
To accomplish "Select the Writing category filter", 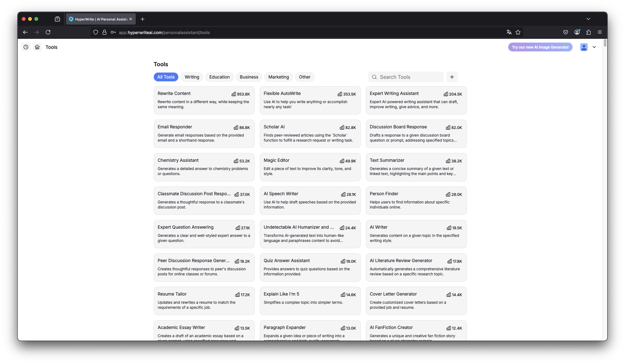I will pos(192,77).
